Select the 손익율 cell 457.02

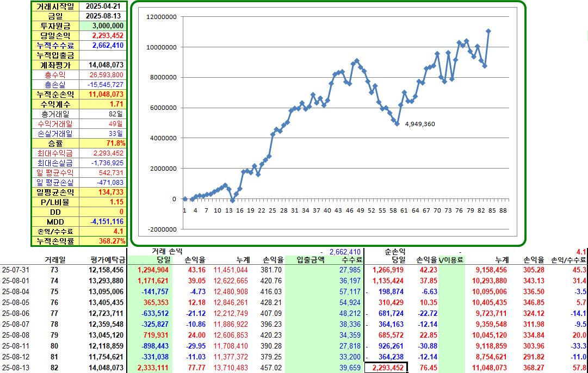tap(271, 368)
